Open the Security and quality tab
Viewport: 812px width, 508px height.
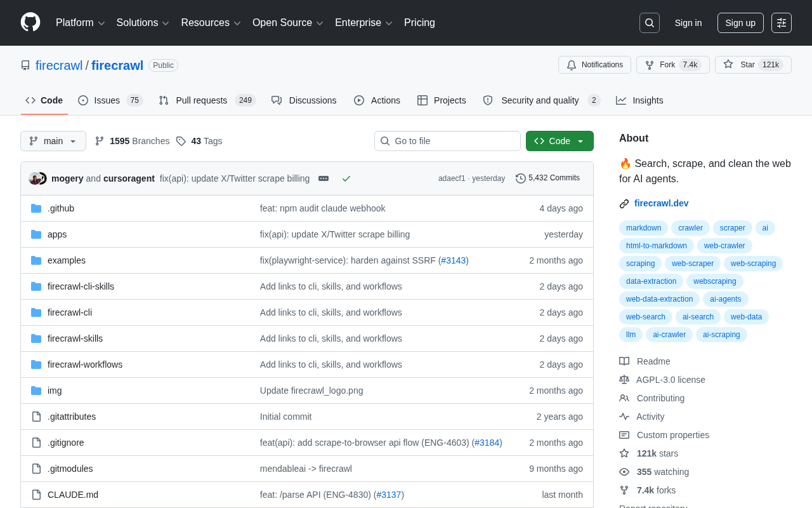tap(541, 100)
